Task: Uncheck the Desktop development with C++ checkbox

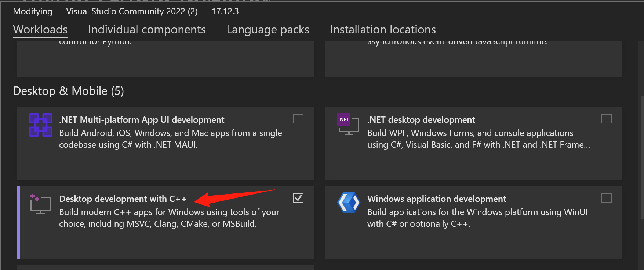Action: pos(298,198)
